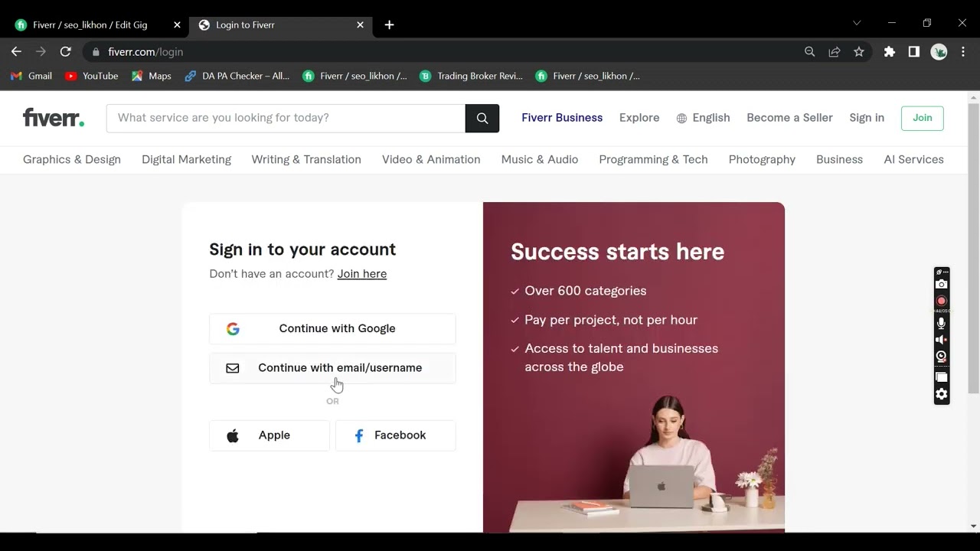Open the YouTube bookmark

(92, 76)
